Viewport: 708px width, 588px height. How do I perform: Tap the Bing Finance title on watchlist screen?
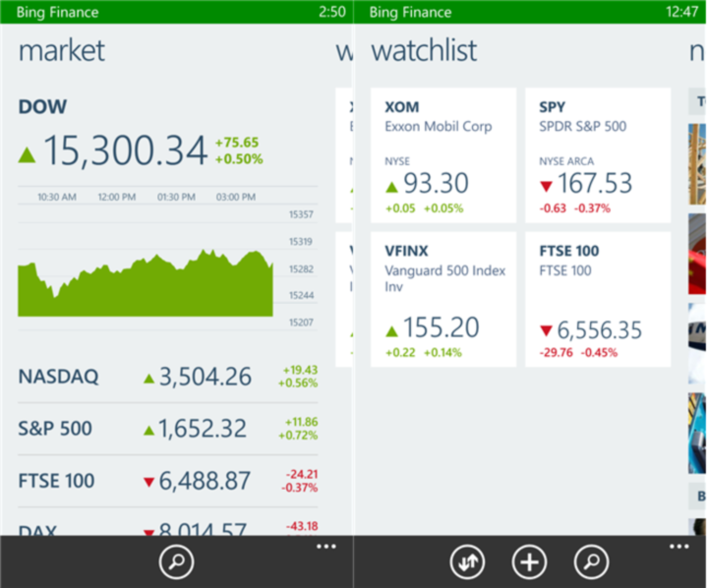tap(412, 12)
